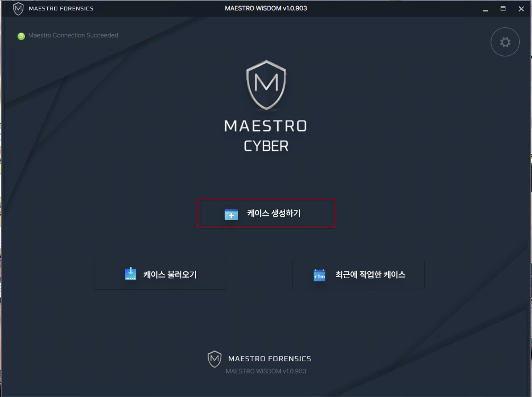Click the MAESTRO CYBER title text
This screenshot has width=532, height=397.
point(266,136)
